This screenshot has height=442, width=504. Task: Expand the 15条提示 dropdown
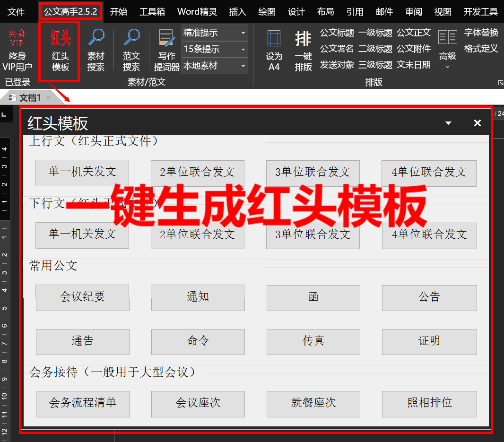tap(243, 49)
